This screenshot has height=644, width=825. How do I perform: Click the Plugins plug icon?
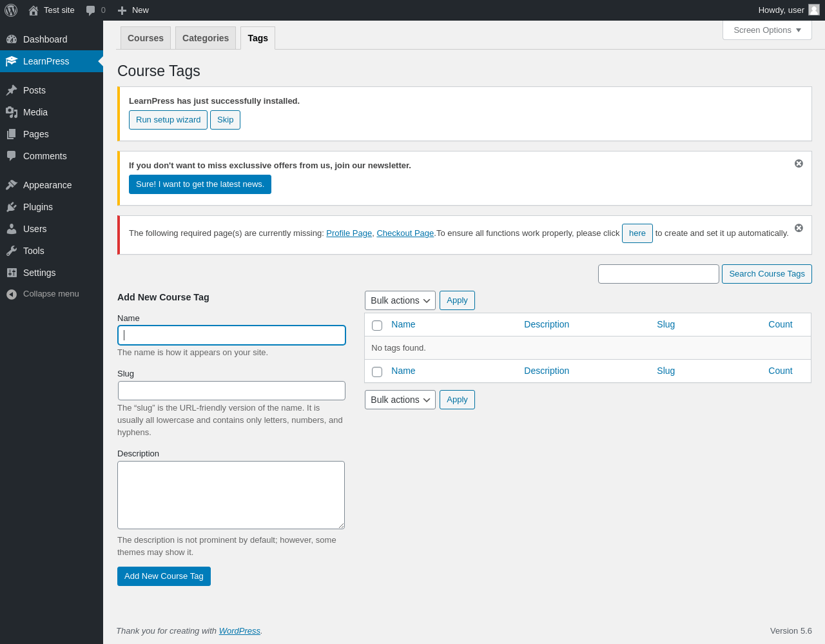coord(12,207)
